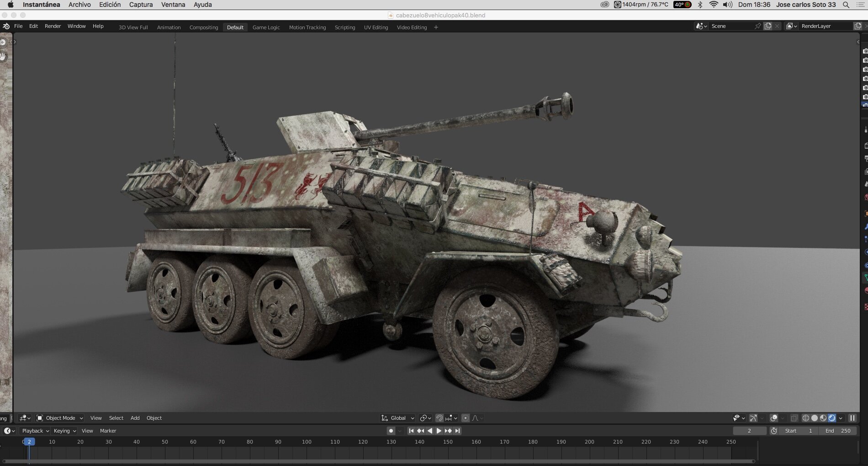Screen dimensions: 868x466
Task: Jump to the first frame
Action: pyautogui.click(x=411, y=431)
